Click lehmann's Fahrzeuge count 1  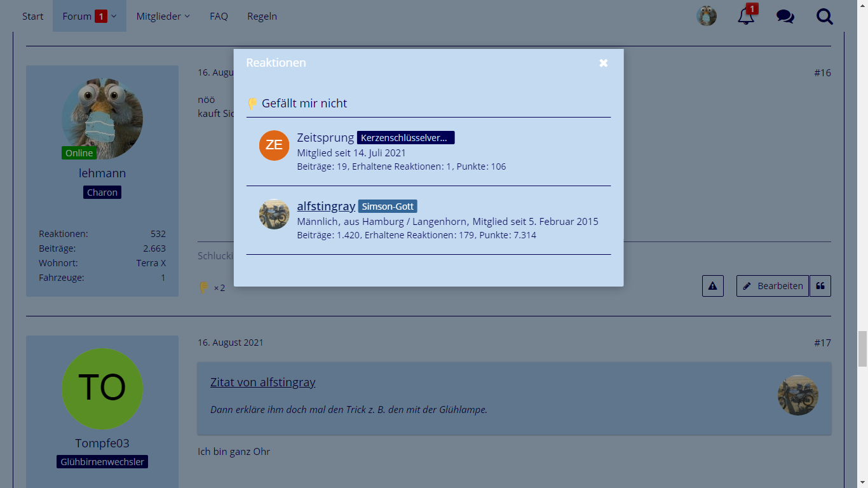coord(163,278)
